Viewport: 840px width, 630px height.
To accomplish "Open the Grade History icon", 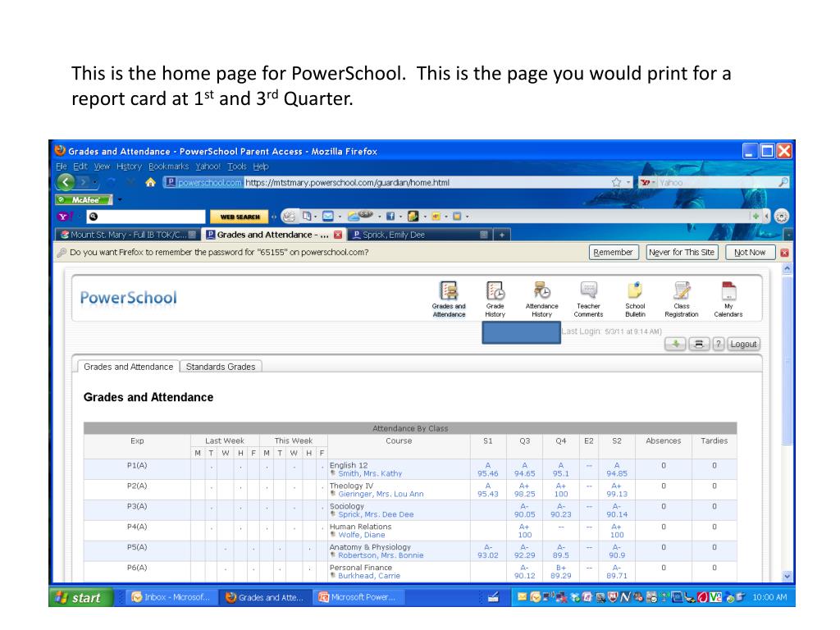I will pyautogui.click(x=495, y=299).
